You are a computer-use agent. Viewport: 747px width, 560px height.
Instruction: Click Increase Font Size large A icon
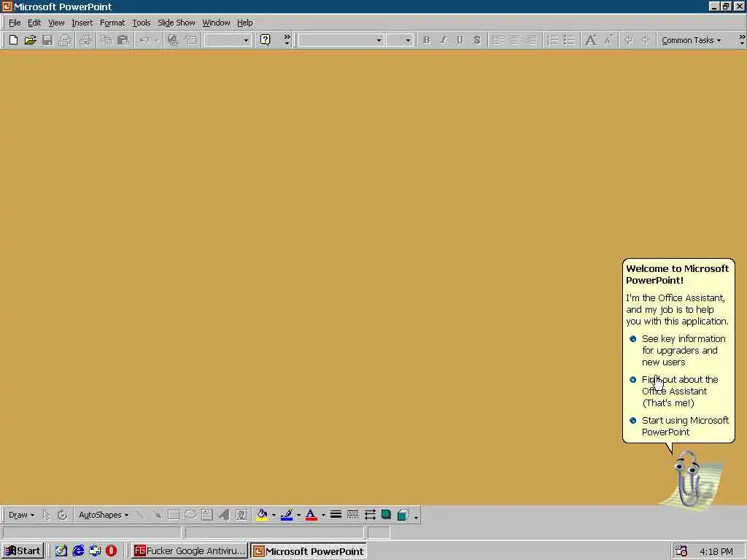591,40
